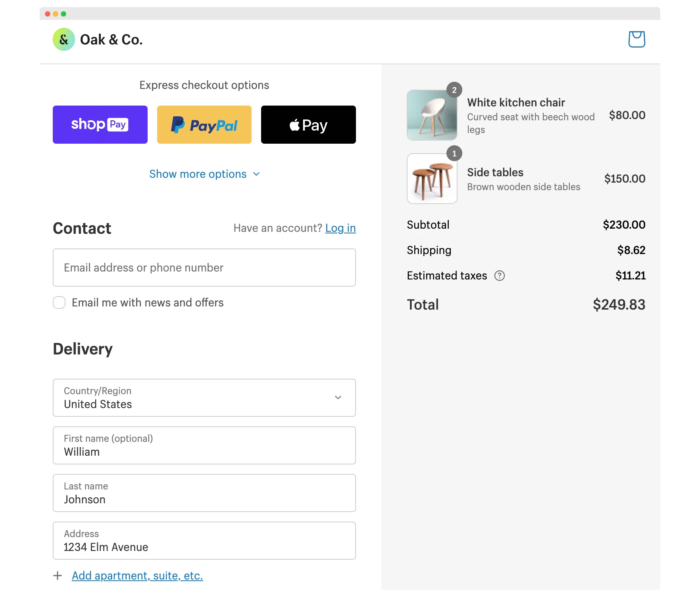Select Apple Pay checkout
This screenshot has height=597, width=700.
click(308, 125)
